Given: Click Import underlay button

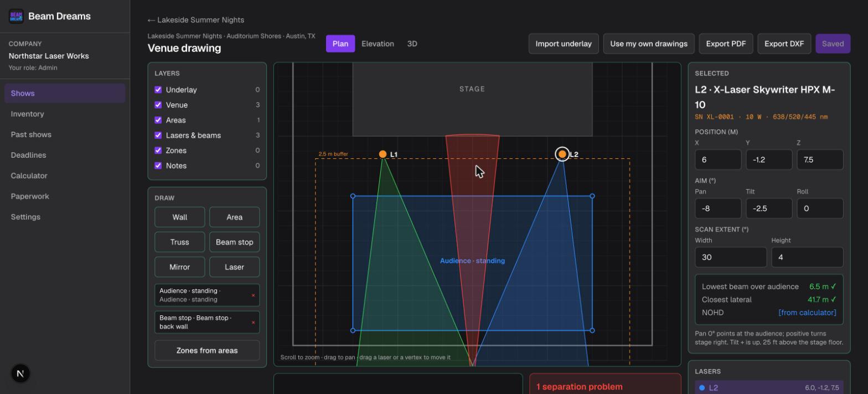Looking at the screenshot, I should click(x=564, y=44).
